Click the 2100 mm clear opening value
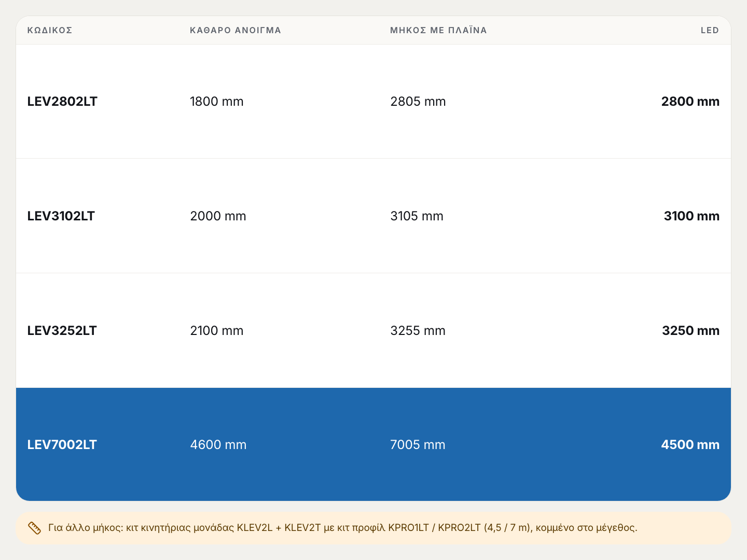Viewport: 747px width, 560px height. 217,330
